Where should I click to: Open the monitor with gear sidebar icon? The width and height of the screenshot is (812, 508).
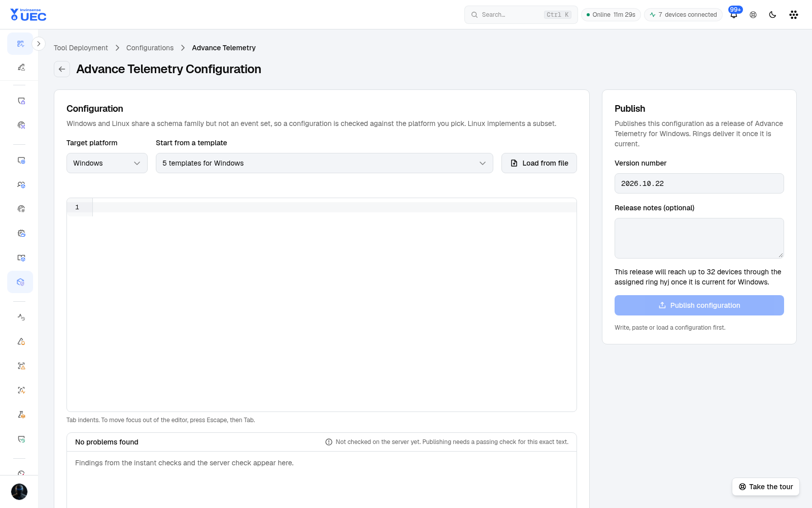(21, 160)
